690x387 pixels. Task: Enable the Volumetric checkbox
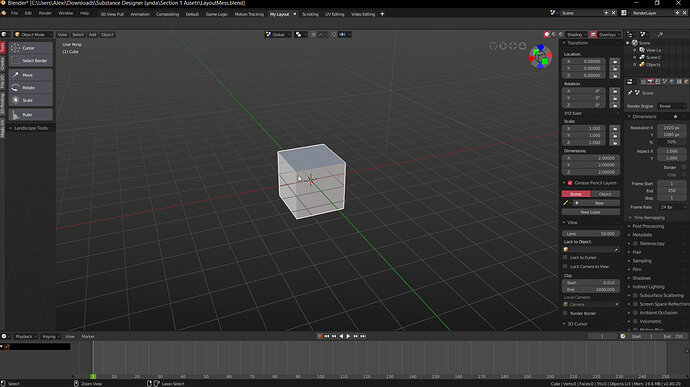[x=635, y=321]
